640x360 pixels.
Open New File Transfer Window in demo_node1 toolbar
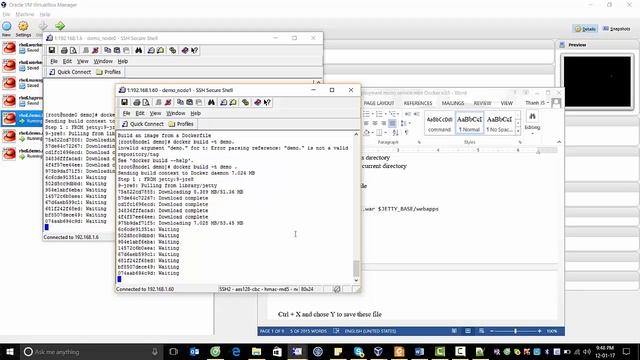[x=233, y=102]
